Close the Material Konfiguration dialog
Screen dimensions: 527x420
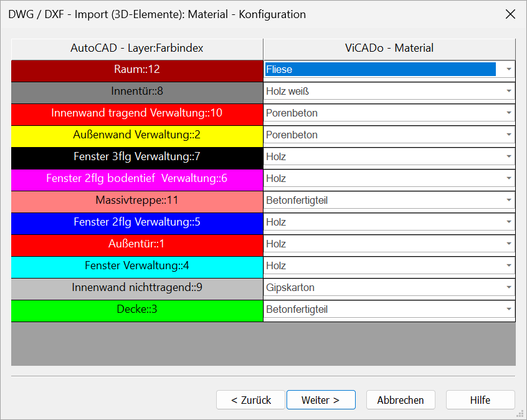(510, 14)
